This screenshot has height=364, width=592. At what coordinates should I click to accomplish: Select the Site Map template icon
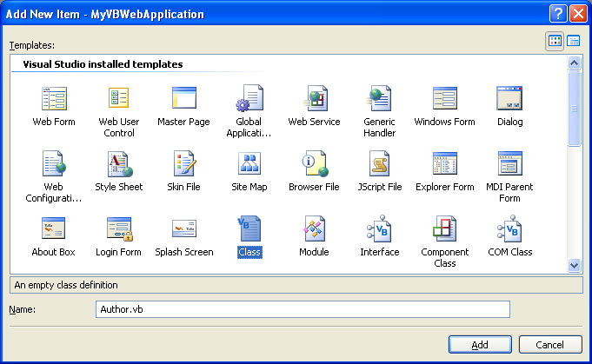[249, 163]
